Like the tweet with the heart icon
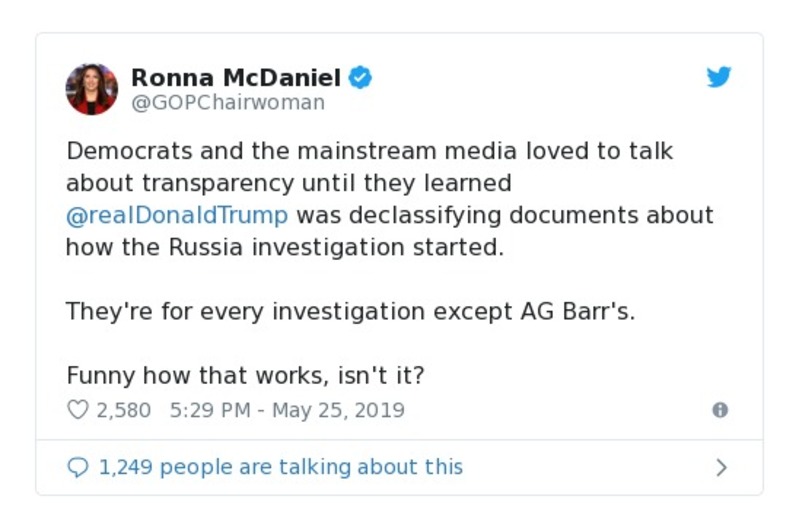This screenshot has width=799, height=531. 77,410
